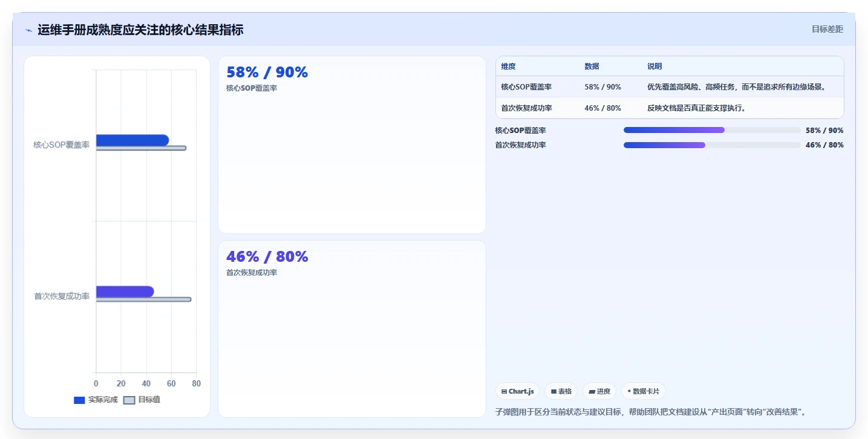
Task: Click x-axis tick label 40
Action: point(146,383)
